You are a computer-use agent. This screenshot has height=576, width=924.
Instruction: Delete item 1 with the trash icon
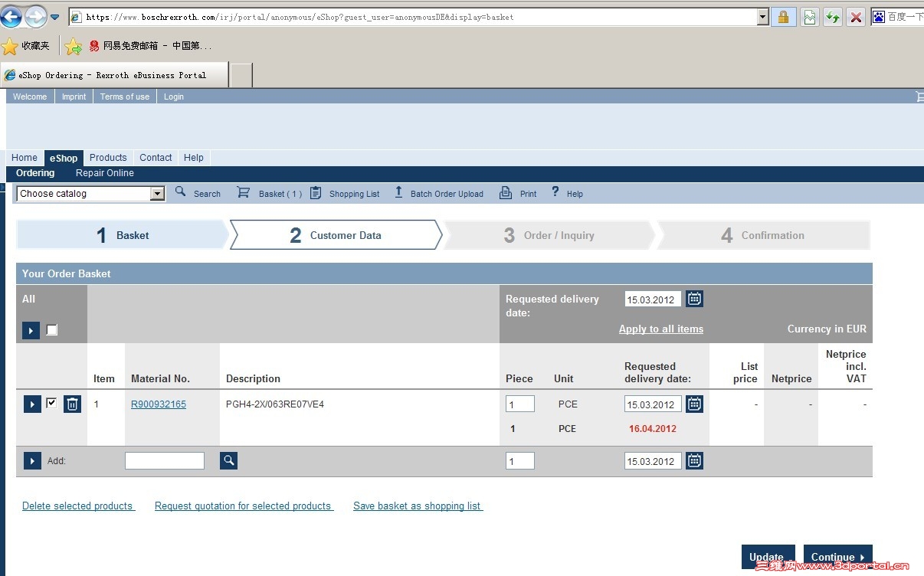(72, 404)
